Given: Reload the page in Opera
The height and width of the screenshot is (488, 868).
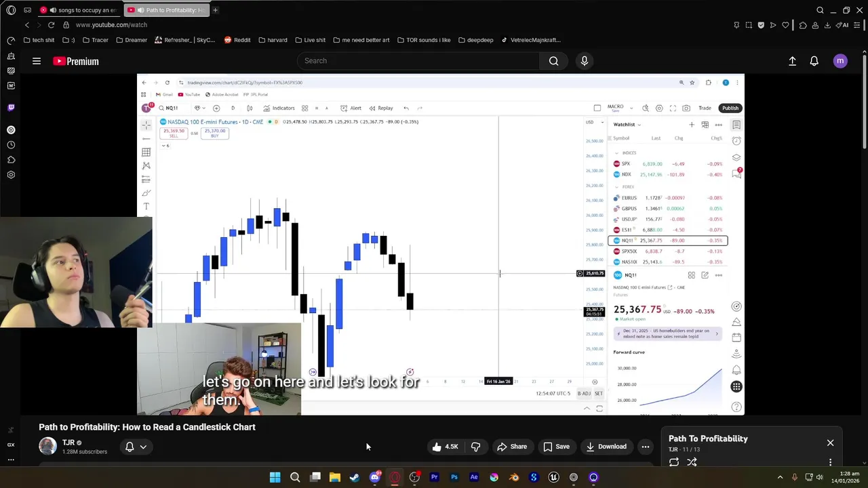Looking at the screenshot, I should [51, 25].
